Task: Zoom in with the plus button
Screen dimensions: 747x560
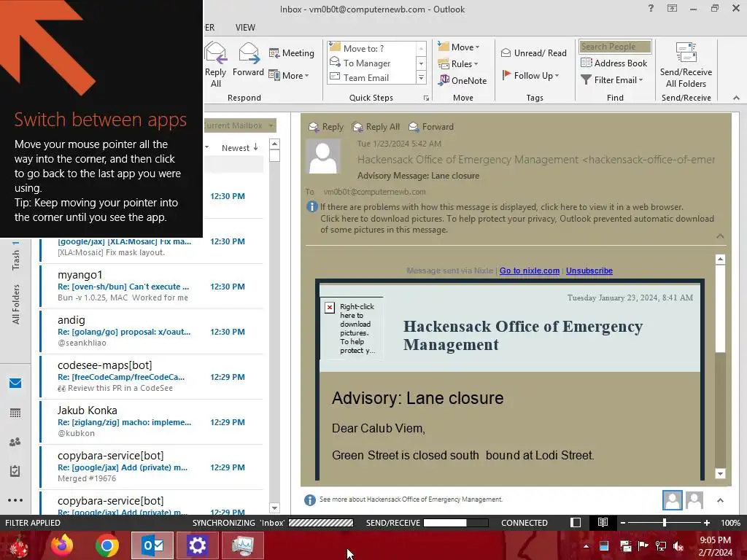Action: coord(706,522)
